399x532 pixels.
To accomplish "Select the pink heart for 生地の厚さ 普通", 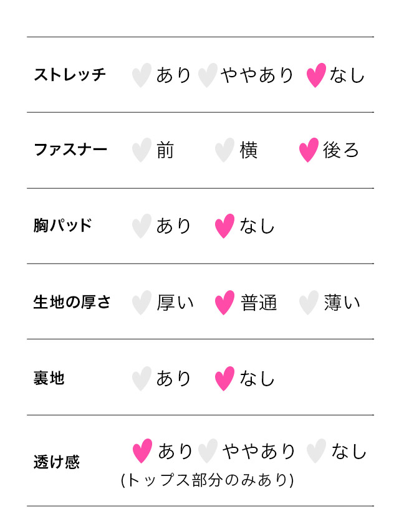I will [224, 303].
